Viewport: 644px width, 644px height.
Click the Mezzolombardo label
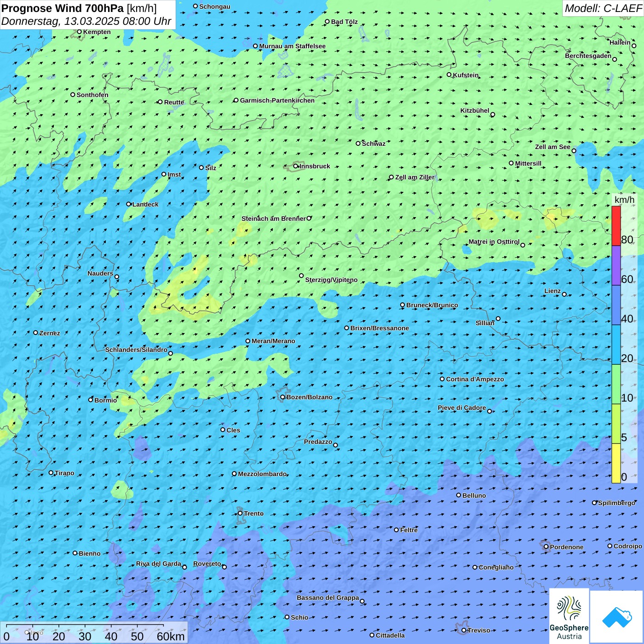pos(262,474)
